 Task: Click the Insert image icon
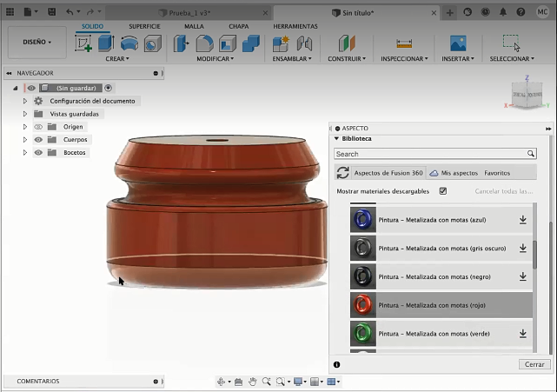pos(458,43)
